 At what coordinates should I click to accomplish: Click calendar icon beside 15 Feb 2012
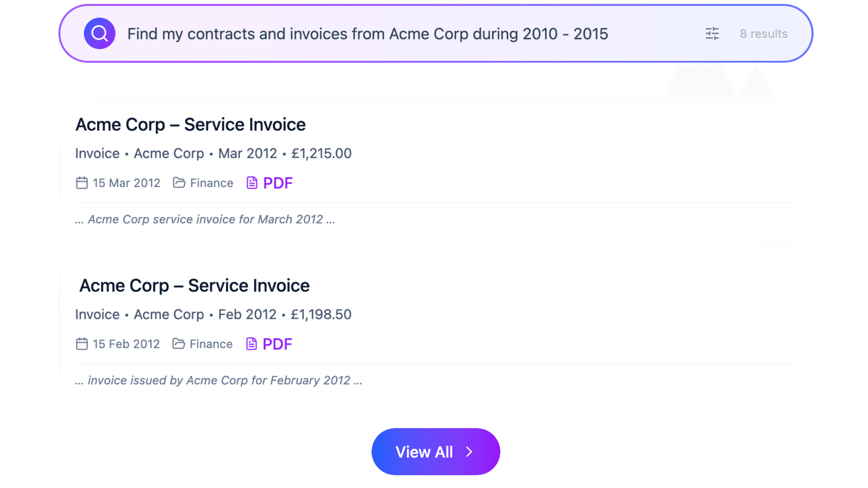pyautogui.click(x=82, y=344)
